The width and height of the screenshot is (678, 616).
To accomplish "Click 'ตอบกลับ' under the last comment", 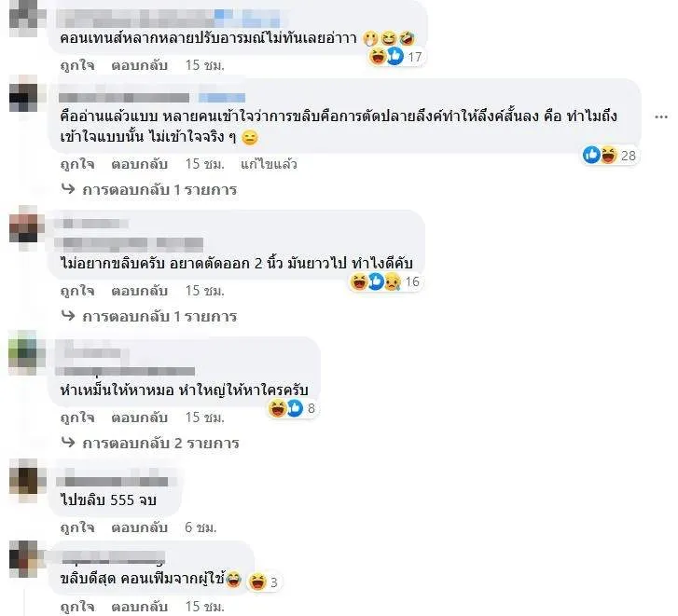I will (x=139, y=607).
